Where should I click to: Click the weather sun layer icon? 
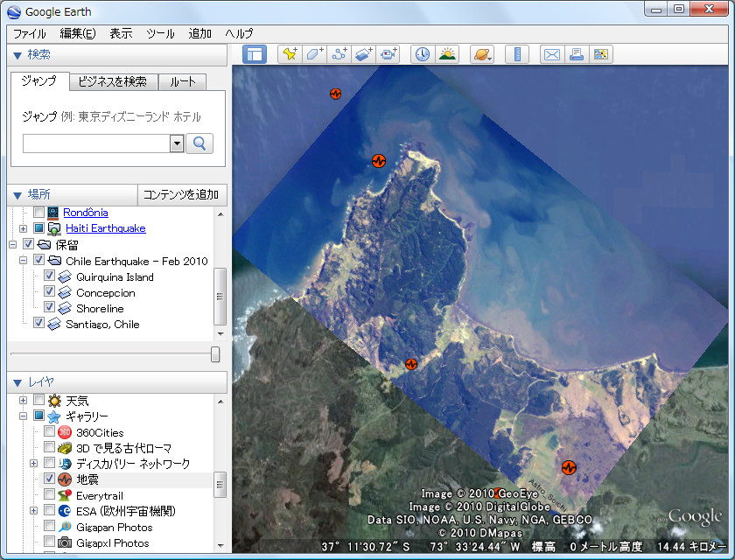pyautogui.click(x=54, y=401)
